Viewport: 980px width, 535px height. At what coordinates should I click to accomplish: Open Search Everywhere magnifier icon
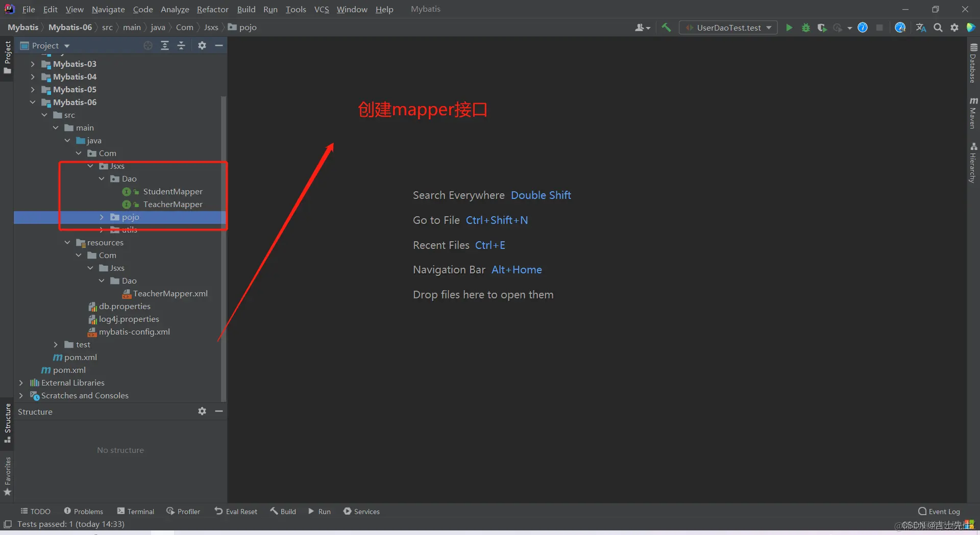(938, 28)
